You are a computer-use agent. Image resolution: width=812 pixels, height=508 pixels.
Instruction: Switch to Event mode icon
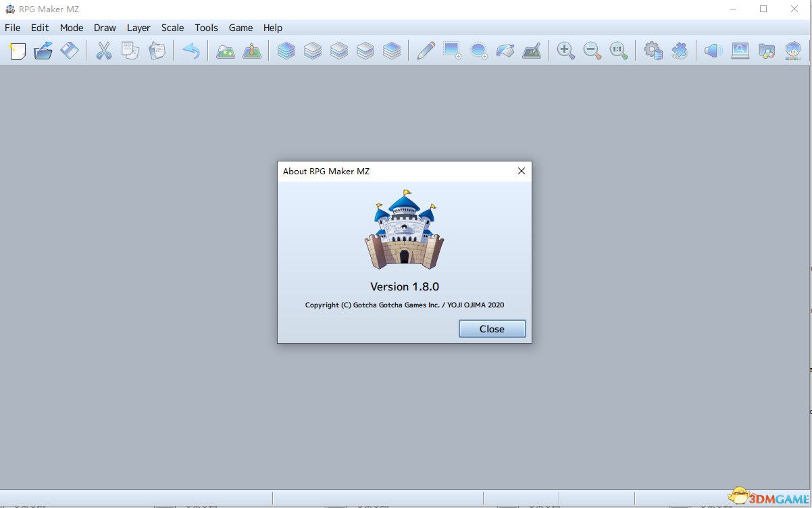(252, 51)
